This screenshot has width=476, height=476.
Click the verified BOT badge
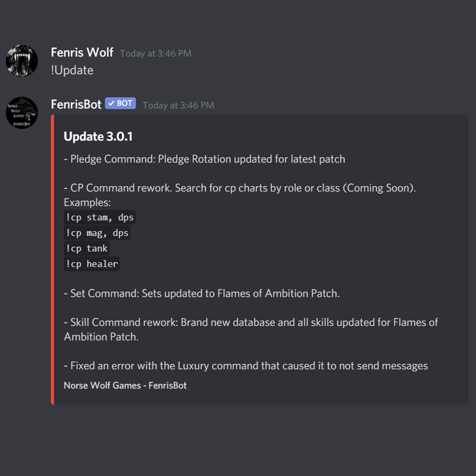[x=120, y=103]
